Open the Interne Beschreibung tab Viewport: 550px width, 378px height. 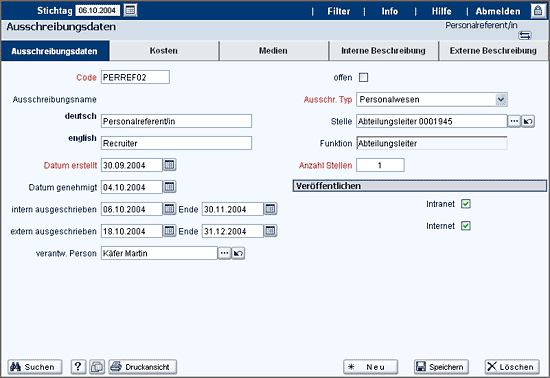coord(383,51)
